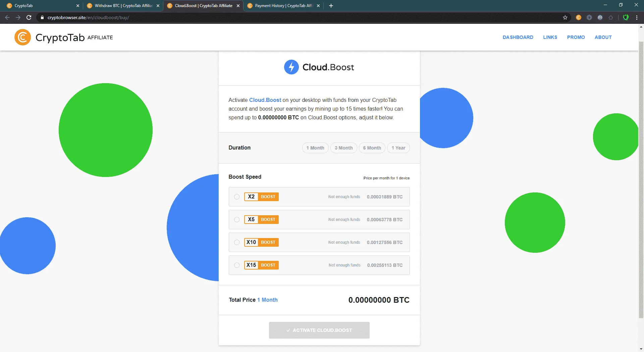Close the CryptoTab tab
Viewport: 644px width, 352px height.
click(x=78, y=6)
